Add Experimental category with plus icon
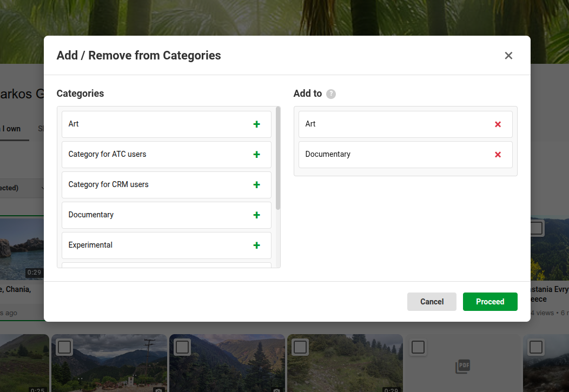569x392 pixels. tap(256, 245)
